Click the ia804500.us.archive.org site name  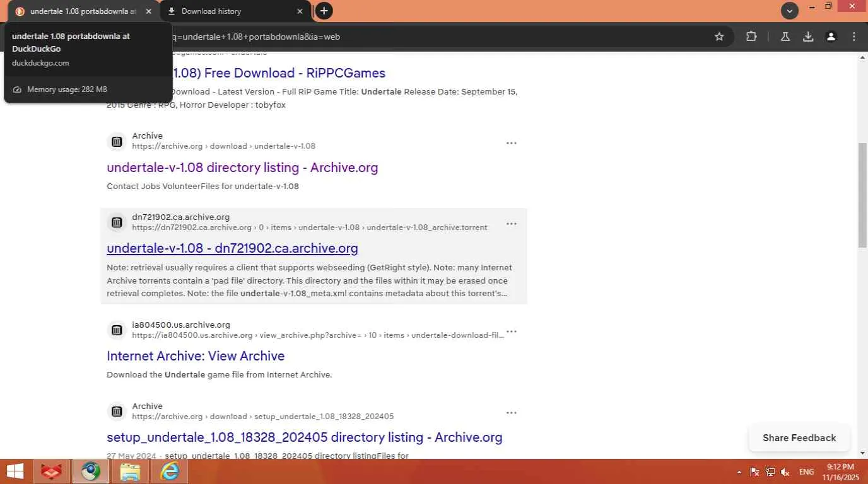[x=181, y=325]
